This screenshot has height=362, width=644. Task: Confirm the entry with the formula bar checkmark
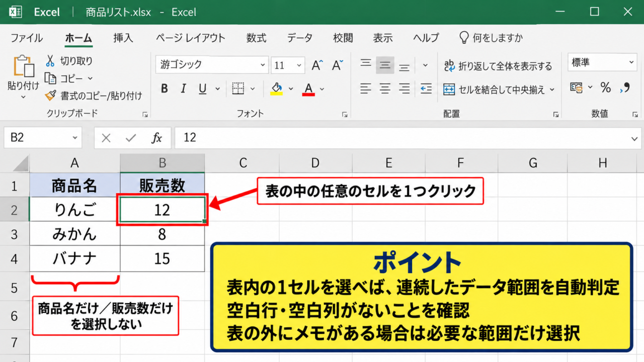tap(131, 138)
